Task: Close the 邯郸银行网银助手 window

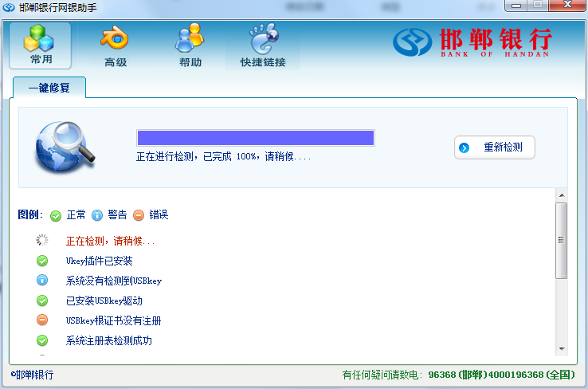Action: tap(567, 6)
